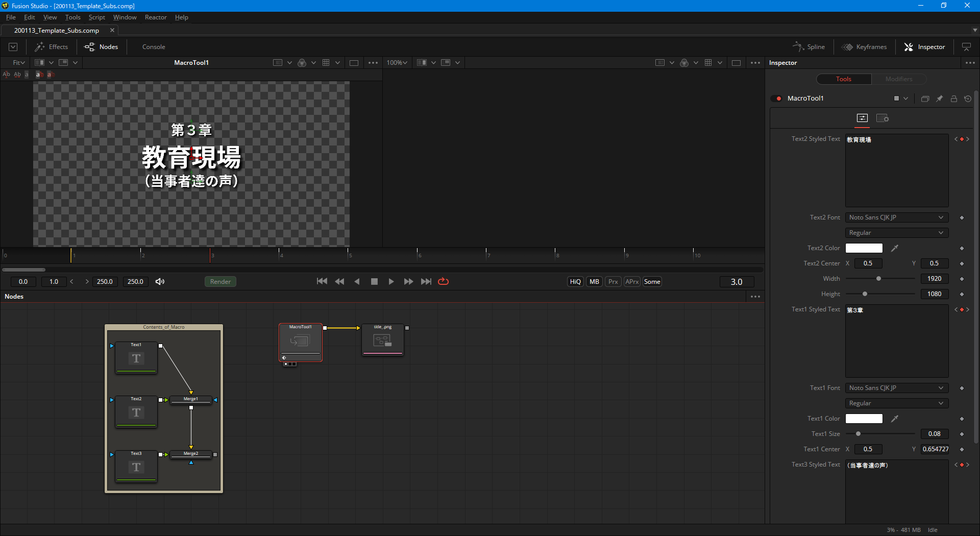
Task: Open the 100% zoom dropdown in right viewer
Action: tap(397, 63)
